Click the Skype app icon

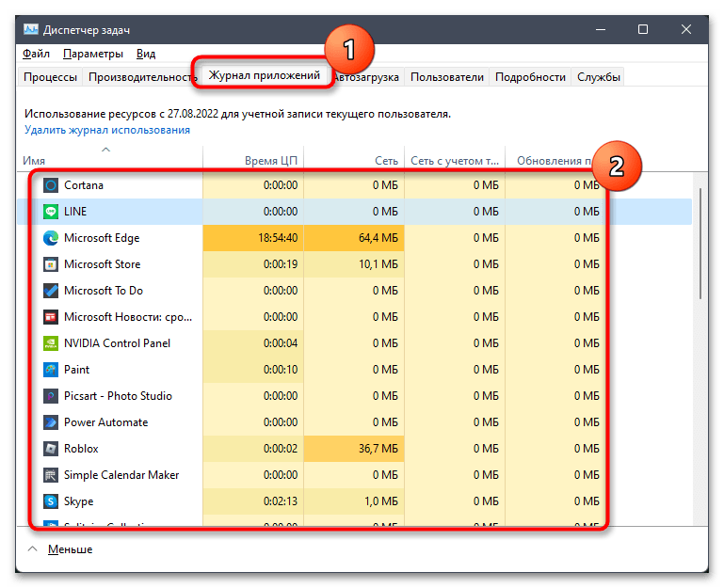51,501
